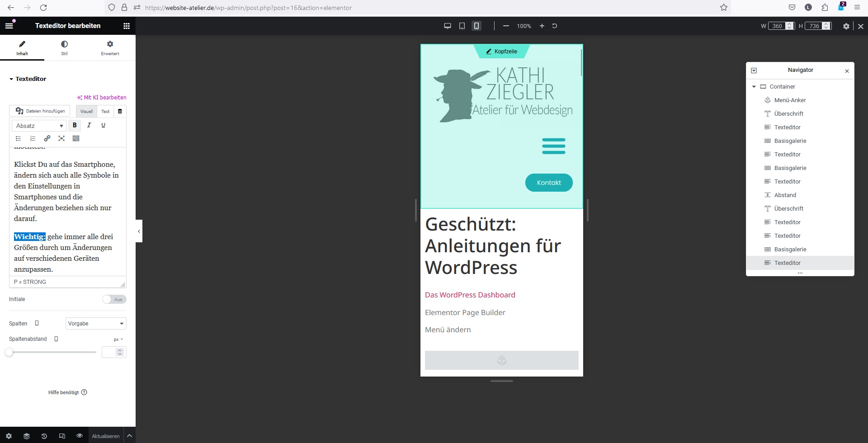Open dynamic tags icon next to Text tab

pyautogui.click(x=120, y=111)
